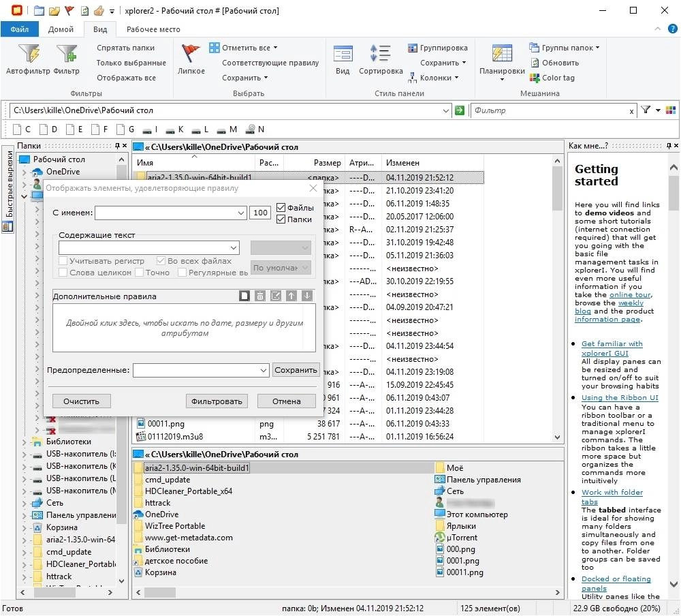Switch to Вид ribbon tab

pyautogui.click(x=100, y=29)
